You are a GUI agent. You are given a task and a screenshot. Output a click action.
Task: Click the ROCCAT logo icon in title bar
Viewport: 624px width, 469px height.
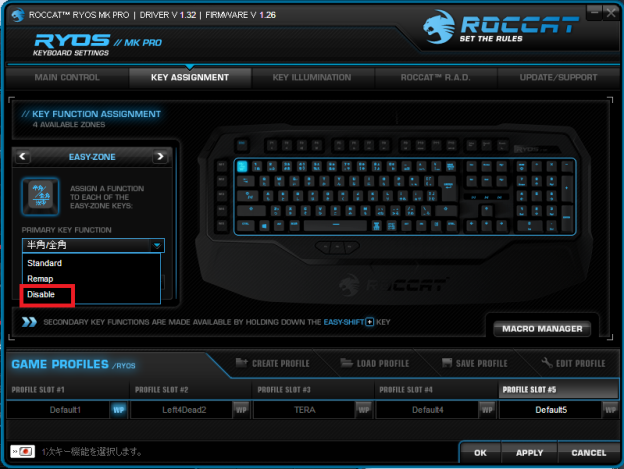[x=18, y=15]
